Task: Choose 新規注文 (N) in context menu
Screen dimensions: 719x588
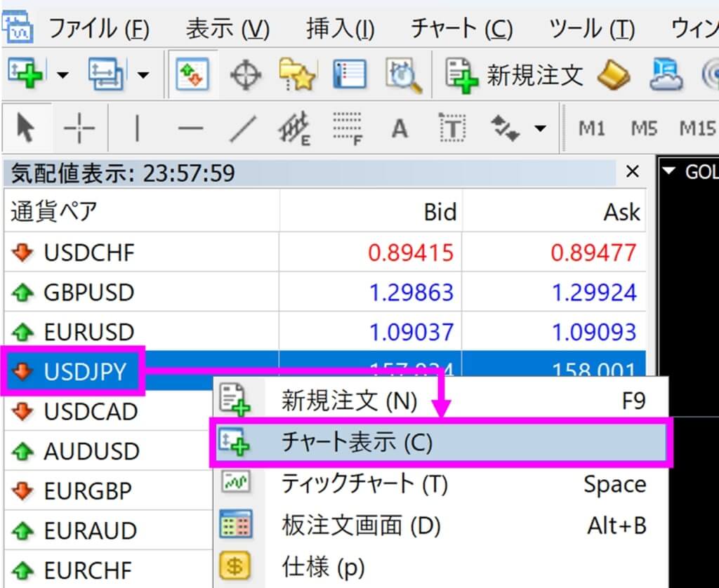Action: click(440, 401)
